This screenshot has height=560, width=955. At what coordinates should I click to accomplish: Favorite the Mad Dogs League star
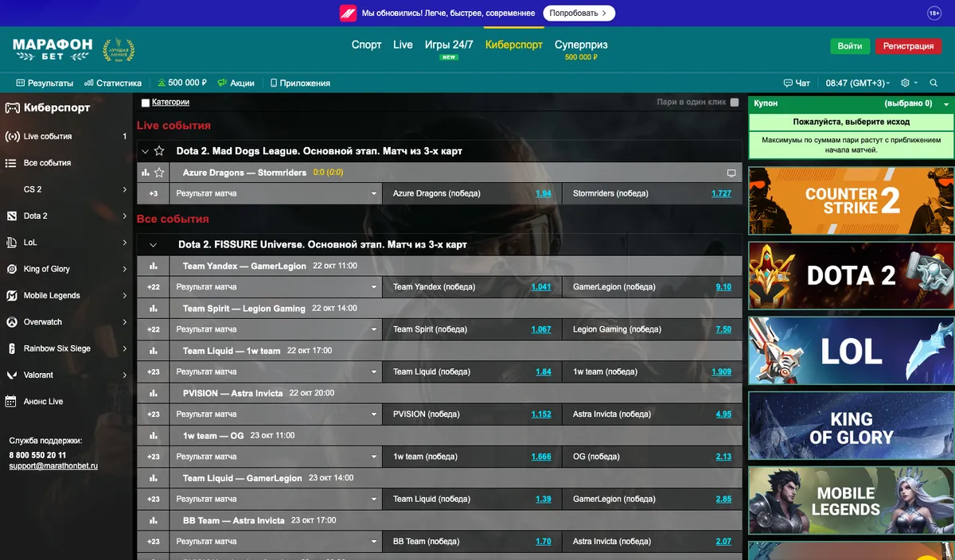[159, 151]
